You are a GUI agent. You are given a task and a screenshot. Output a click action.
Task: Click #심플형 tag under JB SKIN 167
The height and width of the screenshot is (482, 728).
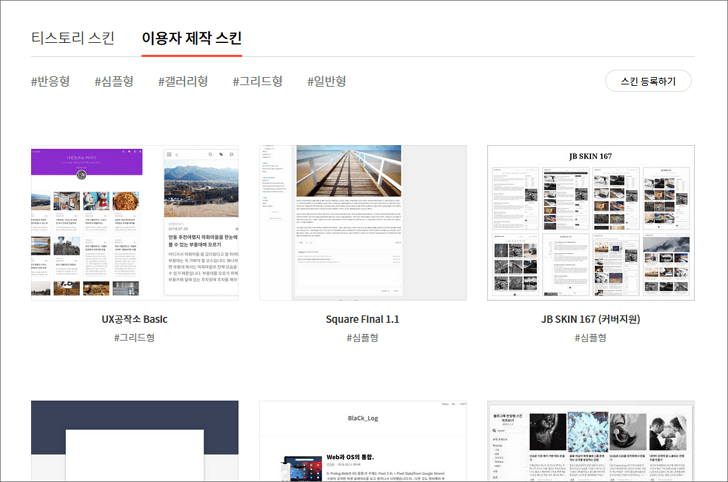pos(591,338)
